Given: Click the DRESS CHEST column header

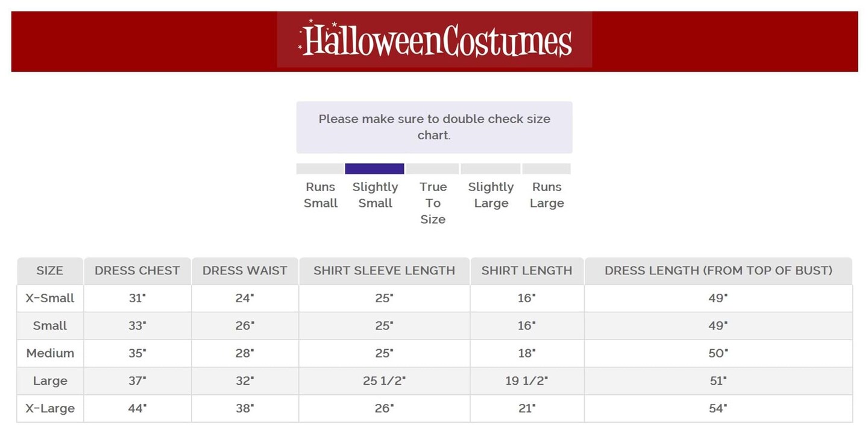Looking at the screenshot, I should pos(137,271).
